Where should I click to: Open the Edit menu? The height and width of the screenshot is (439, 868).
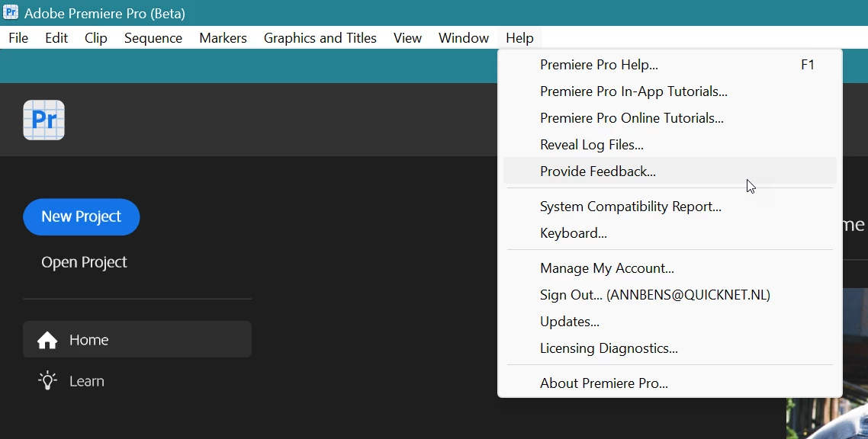pos(56,38)
